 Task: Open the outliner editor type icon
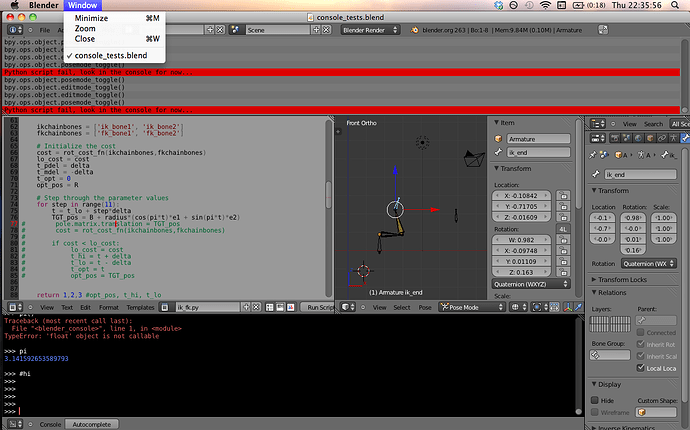[598, 124]
